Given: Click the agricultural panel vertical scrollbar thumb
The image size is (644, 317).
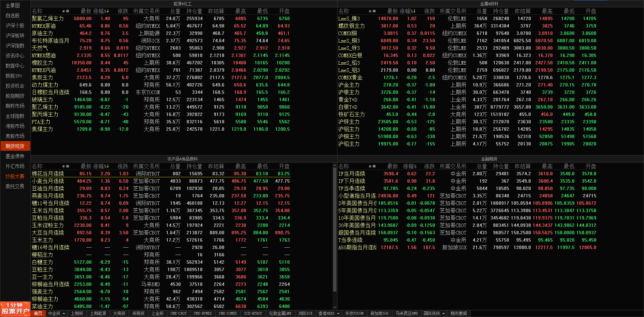Looking at the screenshot, I should point(334,228).
